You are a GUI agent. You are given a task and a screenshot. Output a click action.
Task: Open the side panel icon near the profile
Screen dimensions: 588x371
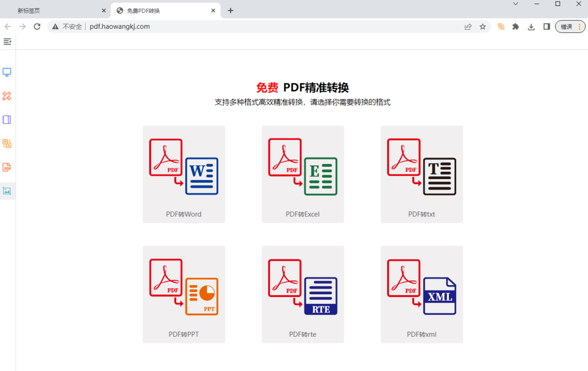click(546, 26)
